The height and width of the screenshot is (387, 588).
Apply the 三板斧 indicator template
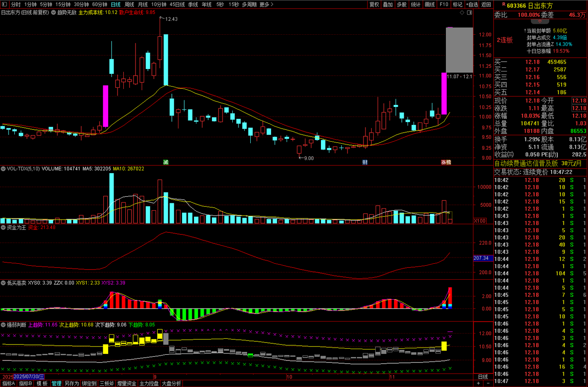pos(107,384)
